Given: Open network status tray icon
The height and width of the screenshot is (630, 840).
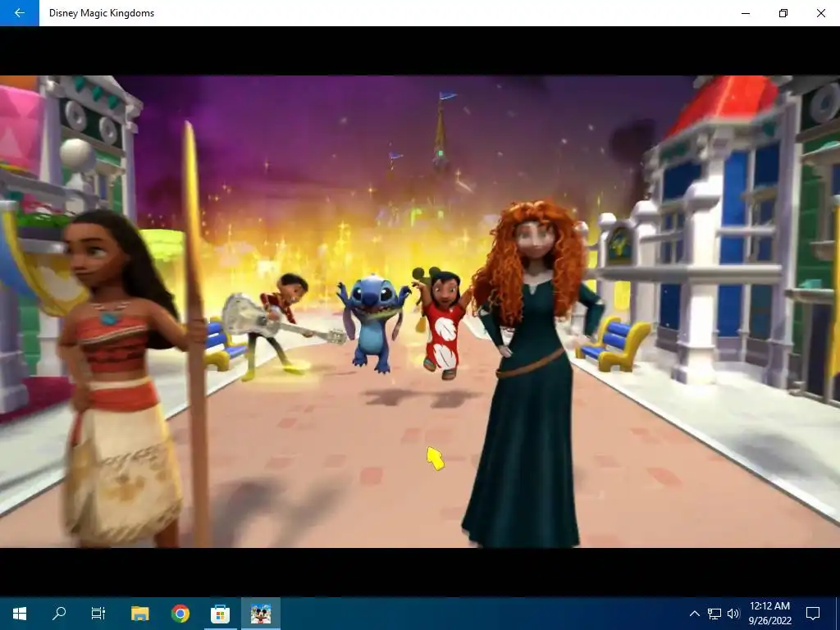Looking at the screenshot, I should [x=714, y=614].
